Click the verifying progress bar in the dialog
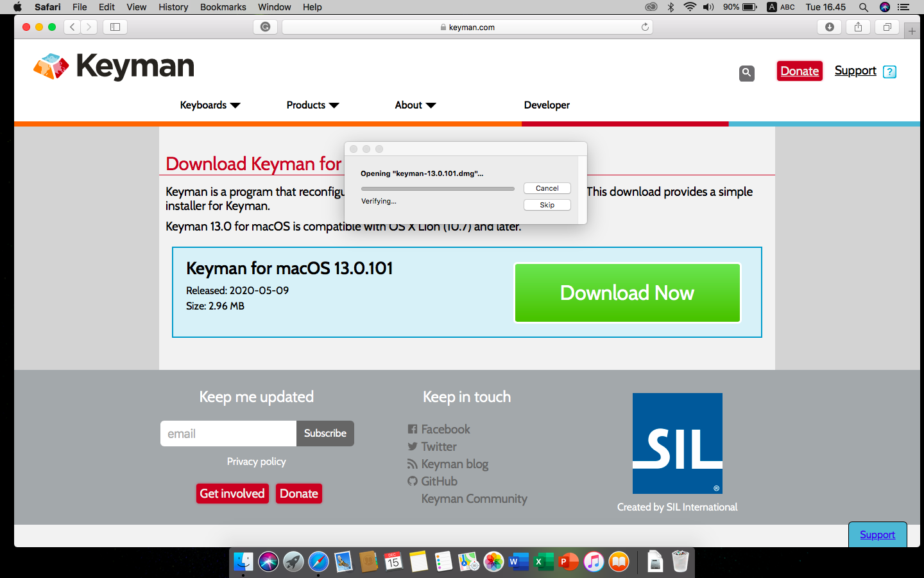Screen dimensions: 924x578 [438, 189]
